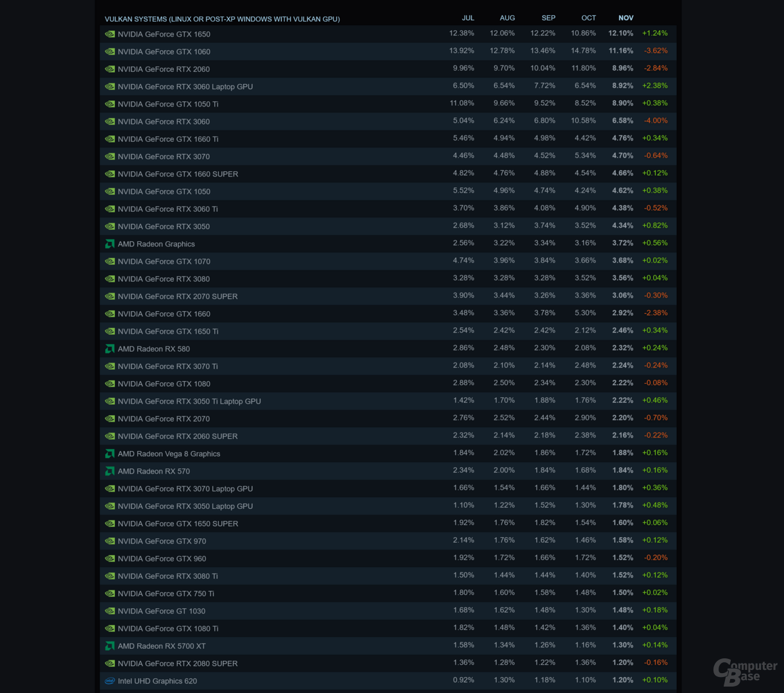Click the AMD logo beside Radeon RX 580

pyautogui.click(x=110, y=349)
